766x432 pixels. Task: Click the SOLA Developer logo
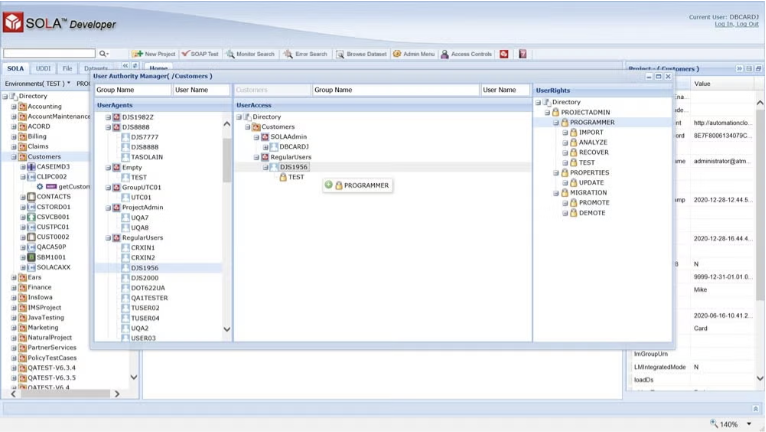[60, 22]
